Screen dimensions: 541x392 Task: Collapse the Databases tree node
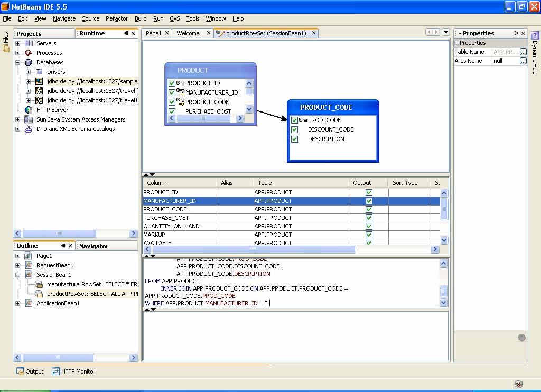point(17,62)
